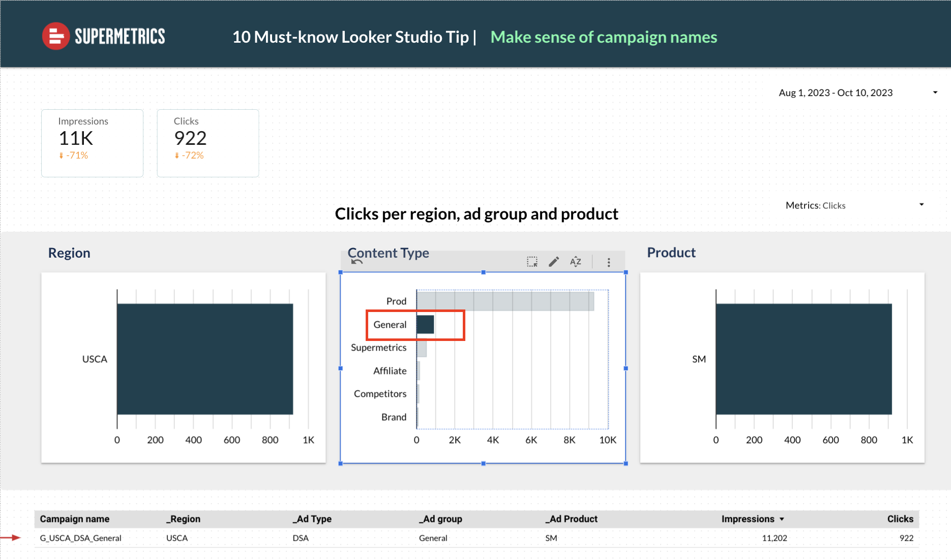Viewport: 951px width, 560px height.
Task: Toggle the General bar filter on Content Type chart
Action: tap(425, 324)
